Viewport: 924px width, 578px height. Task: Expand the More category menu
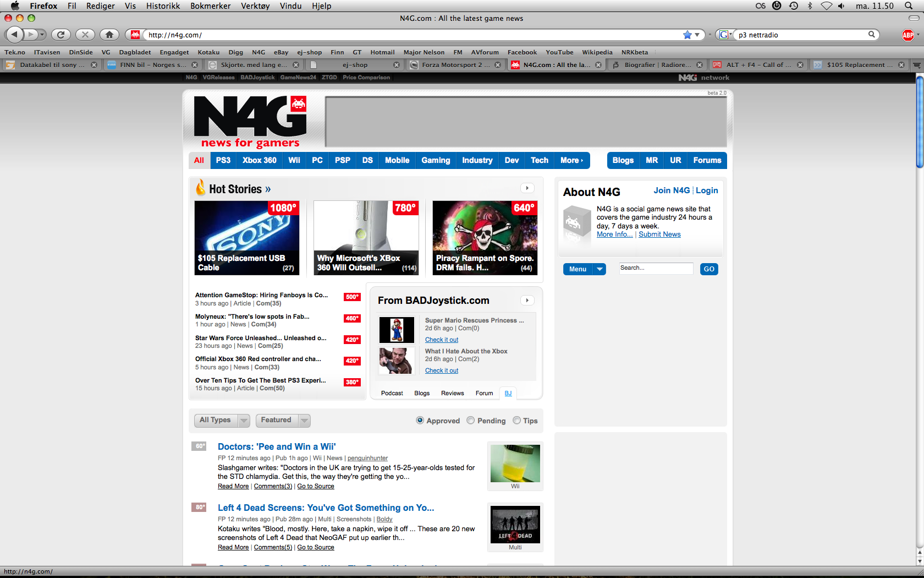pyautogui.click(x=572, y=160)
